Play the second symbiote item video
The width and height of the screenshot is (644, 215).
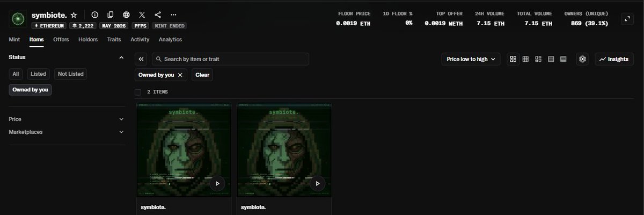[x=317, y=183]
